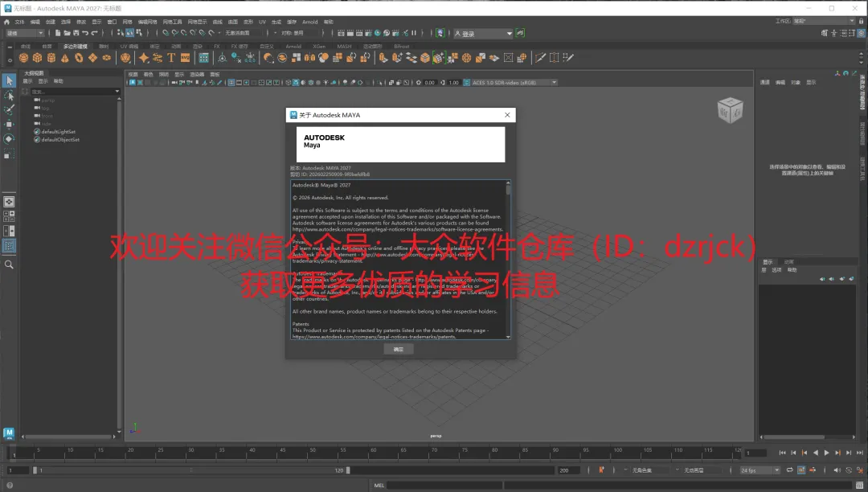Image resolution: width=868 pixels, height=492 pixels.
Task: Play the animation backward
Action: (816, 453)
